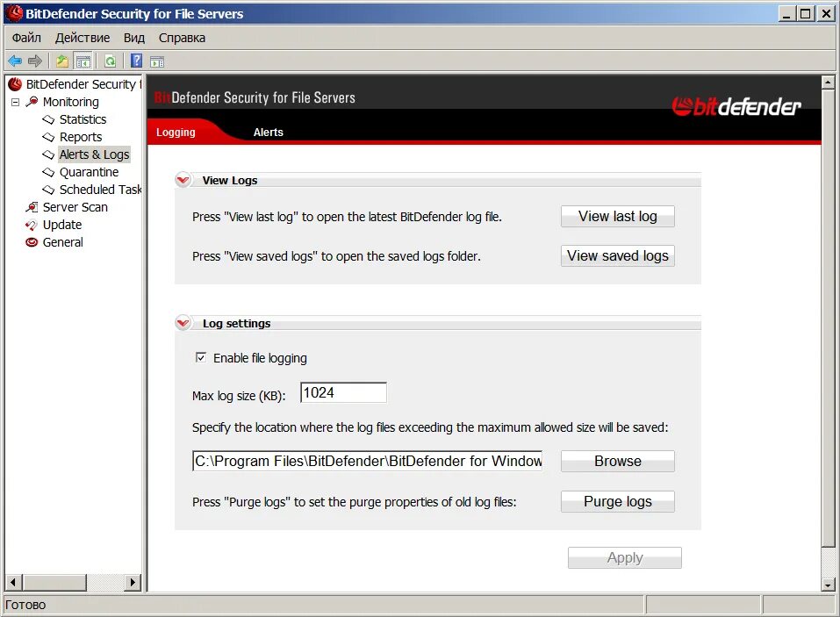The width and height of the screenshot is (840, 617).
Task: Click the Готово status bar text
Action: [x=25, y=606]
